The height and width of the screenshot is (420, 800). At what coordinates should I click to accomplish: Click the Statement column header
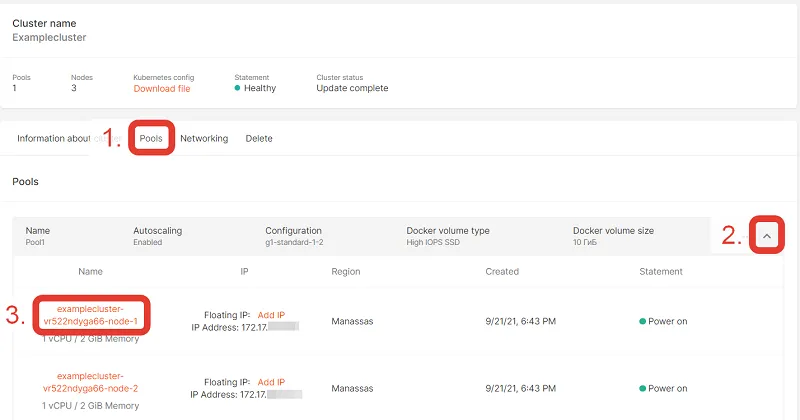coord(661,271)
